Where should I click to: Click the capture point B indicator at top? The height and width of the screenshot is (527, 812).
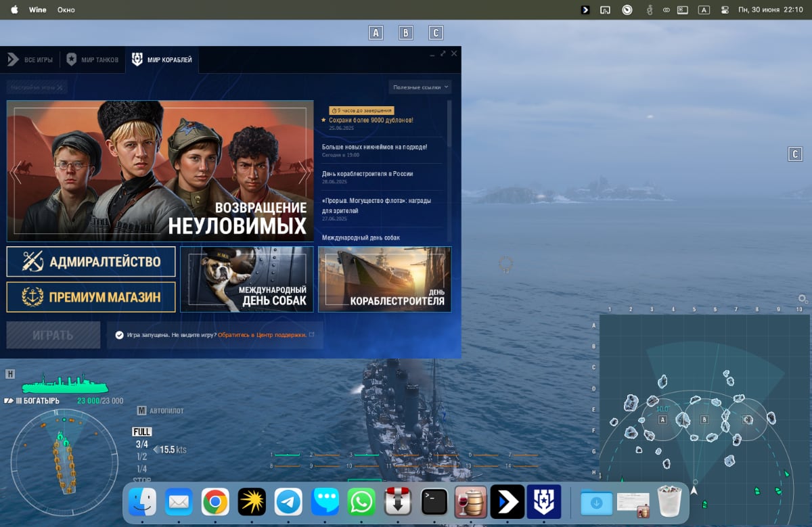coord(405,32)
